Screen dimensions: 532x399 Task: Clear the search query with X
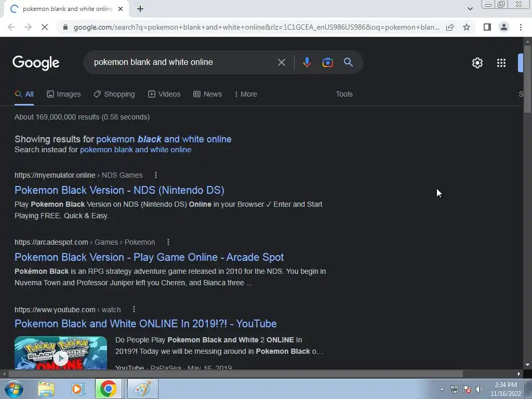281,62
